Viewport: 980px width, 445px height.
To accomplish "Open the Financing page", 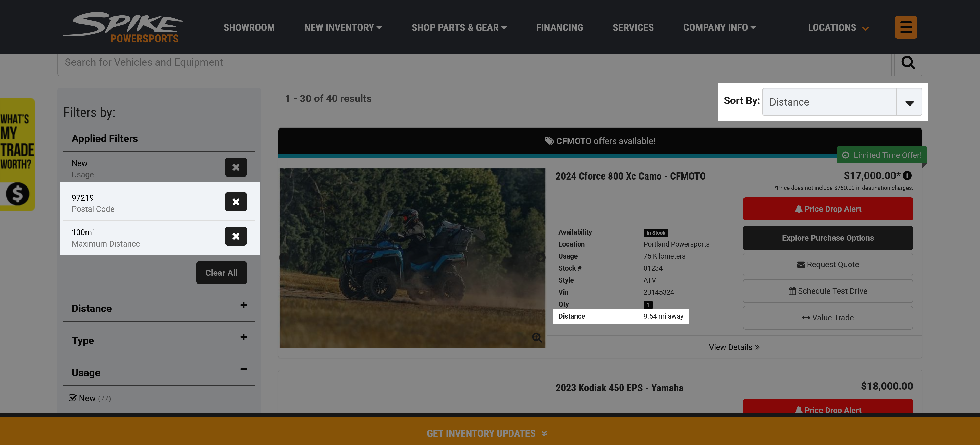I will click(559, 27).
